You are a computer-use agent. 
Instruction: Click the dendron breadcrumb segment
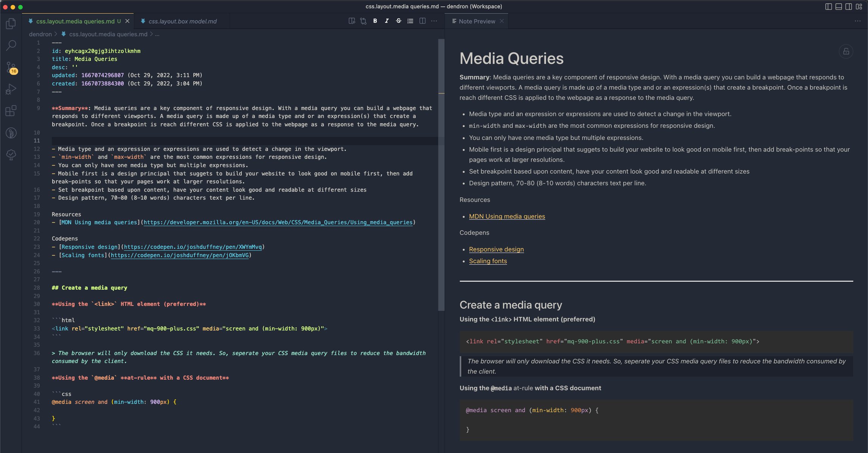tap(40, 34)
